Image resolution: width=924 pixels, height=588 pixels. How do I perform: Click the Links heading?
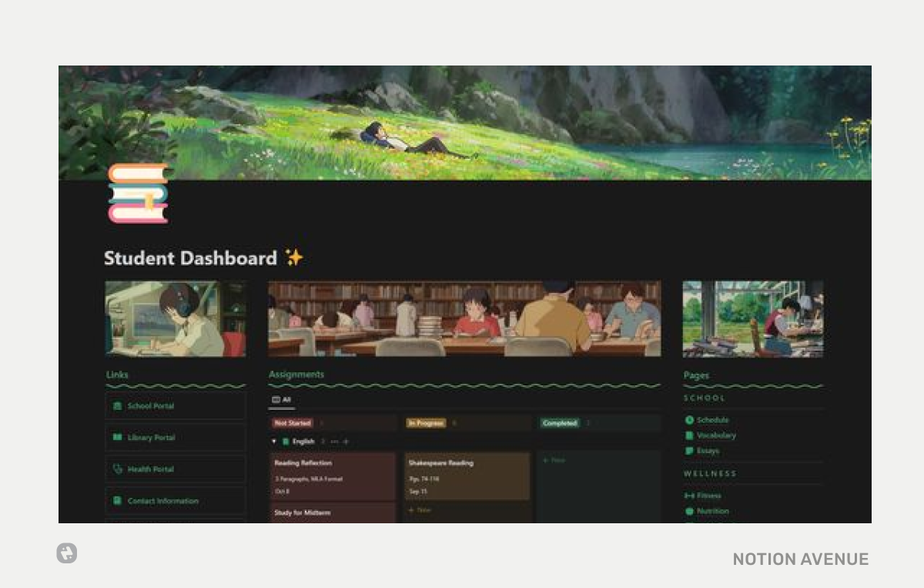[117, 375]
